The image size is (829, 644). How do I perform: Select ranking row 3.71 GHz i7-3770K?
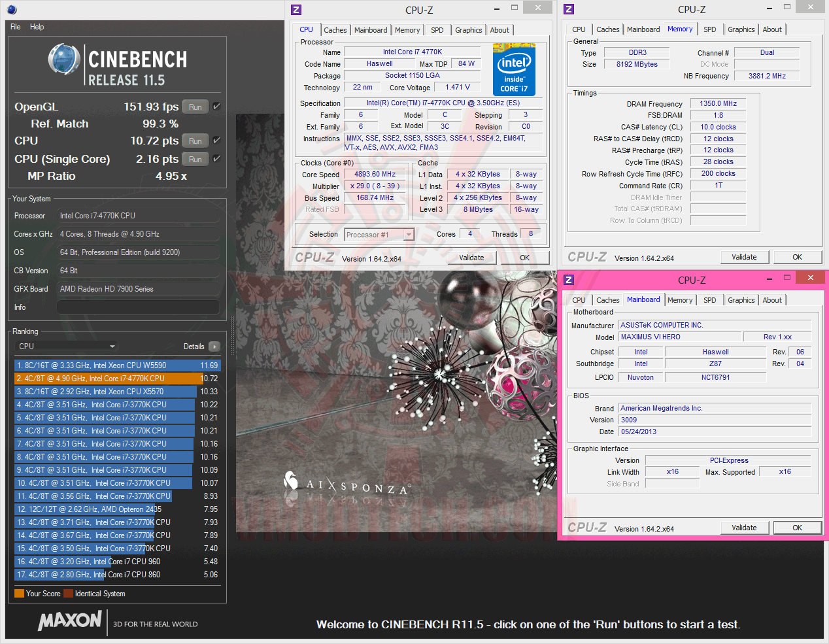pyautogui.click(x=118, y=522)
